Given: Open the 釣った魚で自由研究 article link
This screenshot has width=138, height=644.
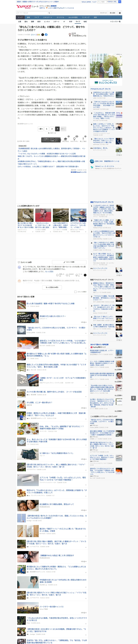Looking at the screenshot, I should point(51,304).
